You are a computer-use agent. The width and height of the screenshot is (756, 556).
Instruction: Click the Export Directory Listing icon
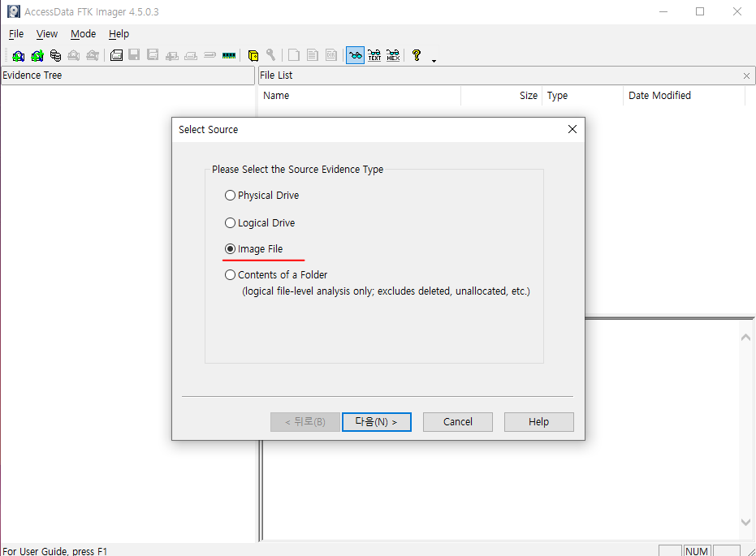pyautogui.click(x=331, y=55)
